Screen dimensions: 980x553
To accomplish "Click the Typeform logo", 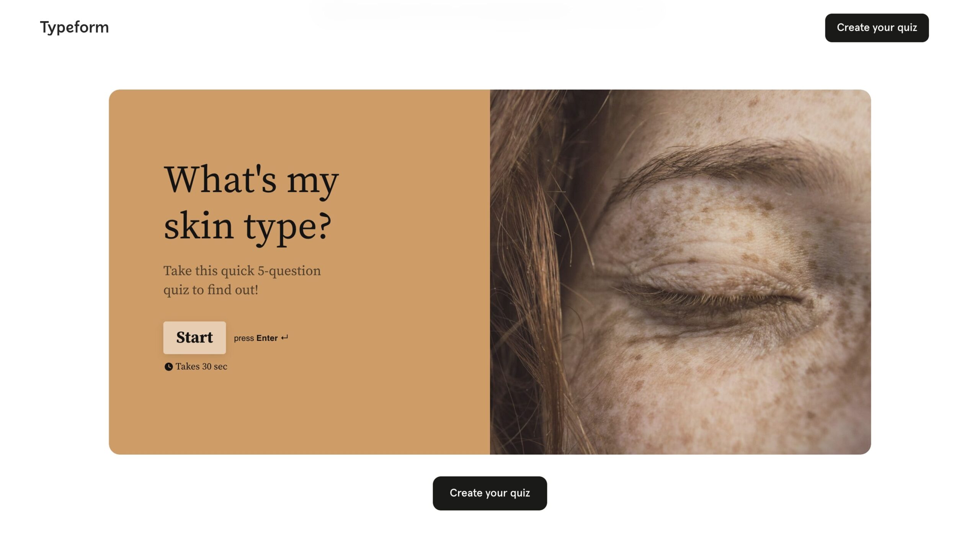I will (x=74, y=27).
